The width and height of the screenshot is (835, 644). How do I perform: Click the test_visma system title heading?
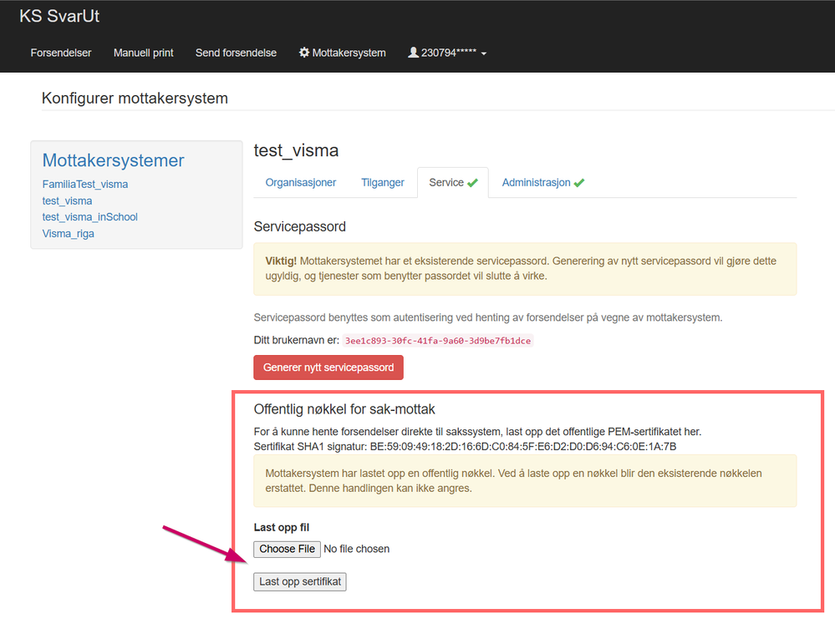[296, 150]
